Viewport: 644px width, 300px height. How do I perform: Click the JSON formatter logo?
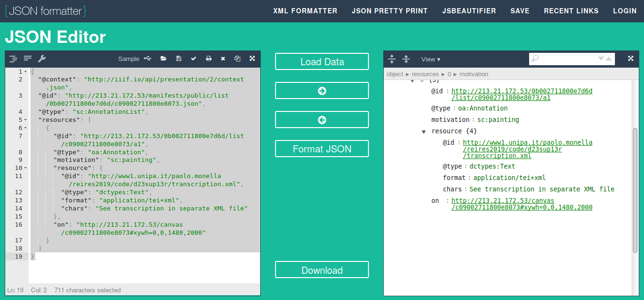pyautogui.click(x=45, y=10)
